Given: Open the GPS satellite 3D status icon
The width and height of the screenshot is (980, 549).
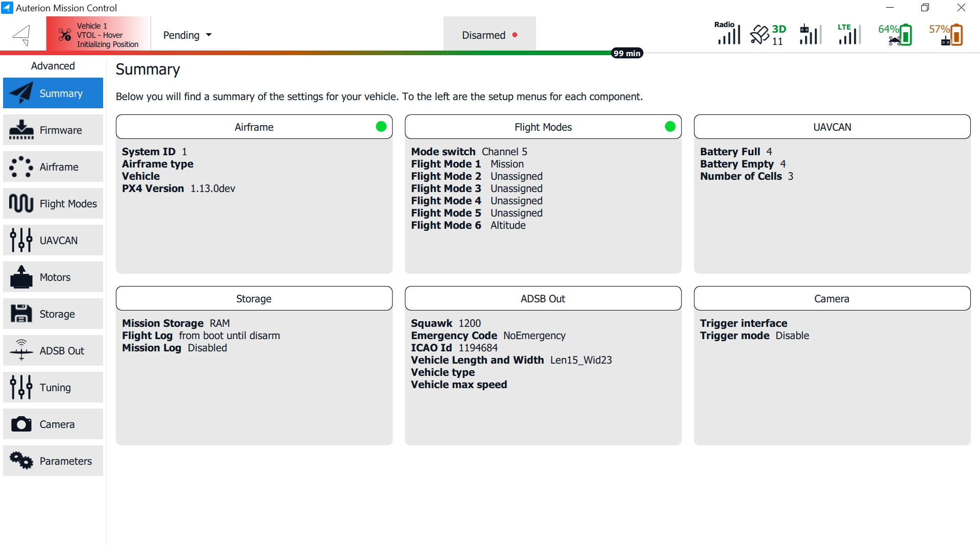Looking at the screenshot, I should tap(768, 35).
